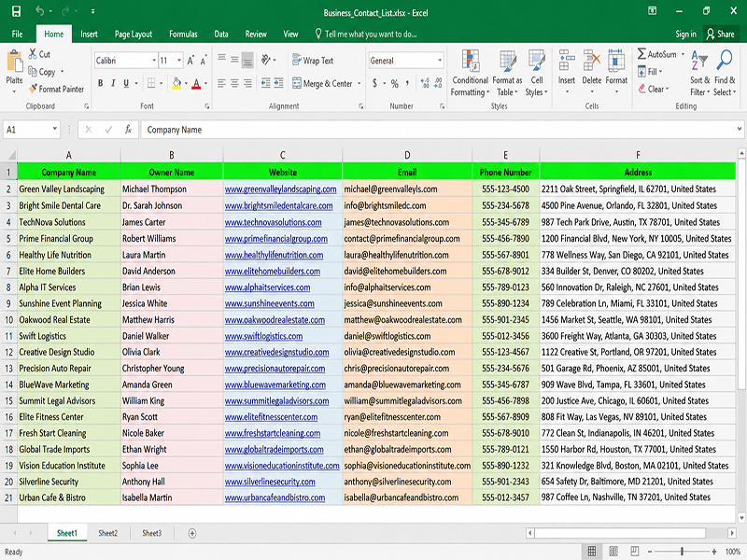
Task: Increase font size
Action: 190,61
